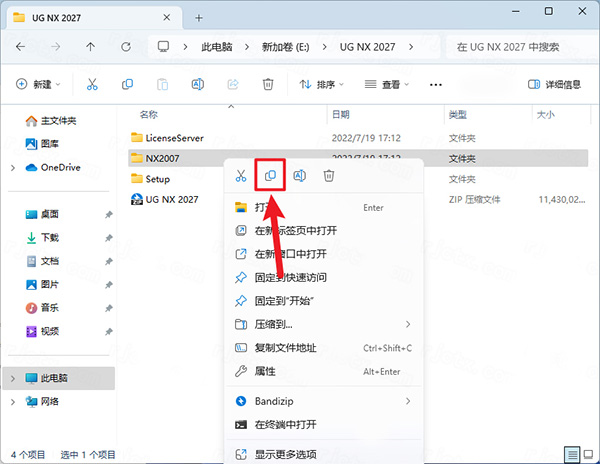Click the Paste icon in the toolbar
The image size is (600, 464).
tap(162, 84)
